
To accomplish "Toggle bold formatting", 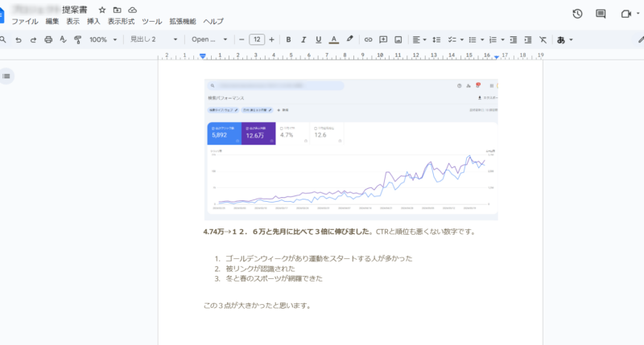I will pyautogui.click(x=288, y=39).
